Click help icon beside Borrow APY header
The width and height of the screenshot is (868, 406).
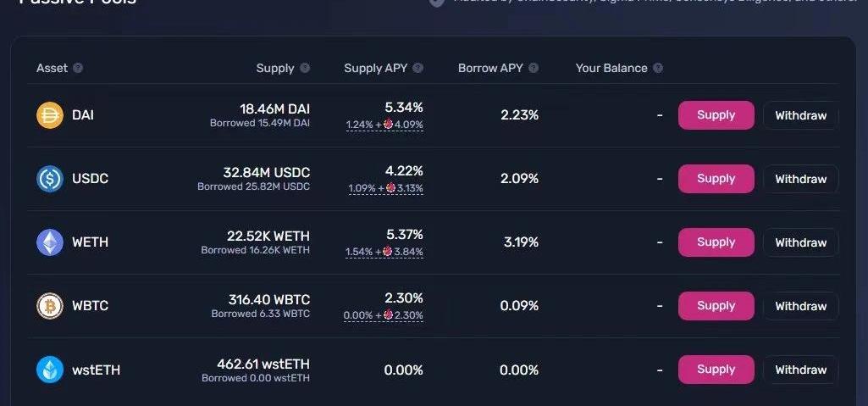(x=534, y=68)
